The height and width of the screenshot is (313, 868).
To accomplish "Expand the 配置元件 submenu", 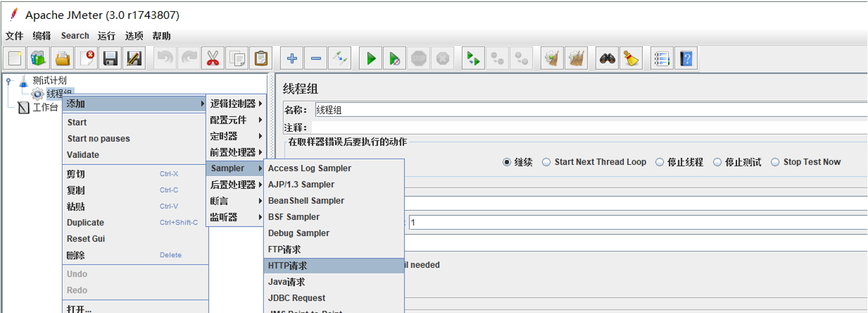I will [x=237, y=120].
